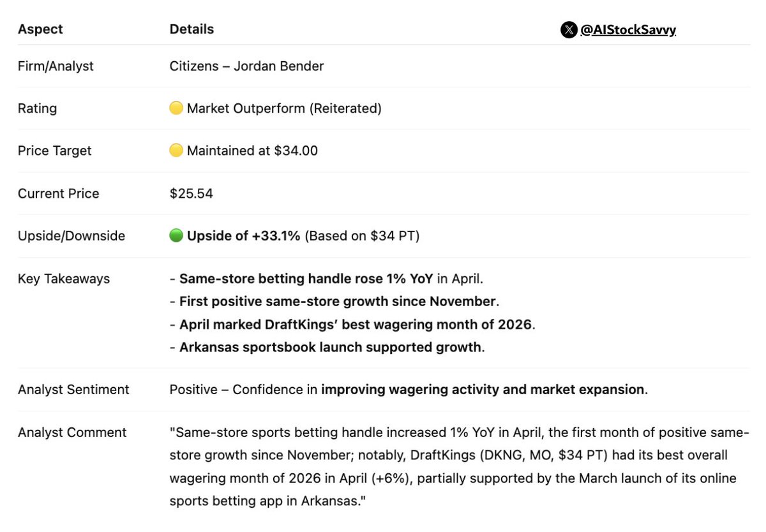Screen dimensions: 766x532
Task: Click the Market Outperform (Reiterated) text
Action: click(x=284, y=108)
